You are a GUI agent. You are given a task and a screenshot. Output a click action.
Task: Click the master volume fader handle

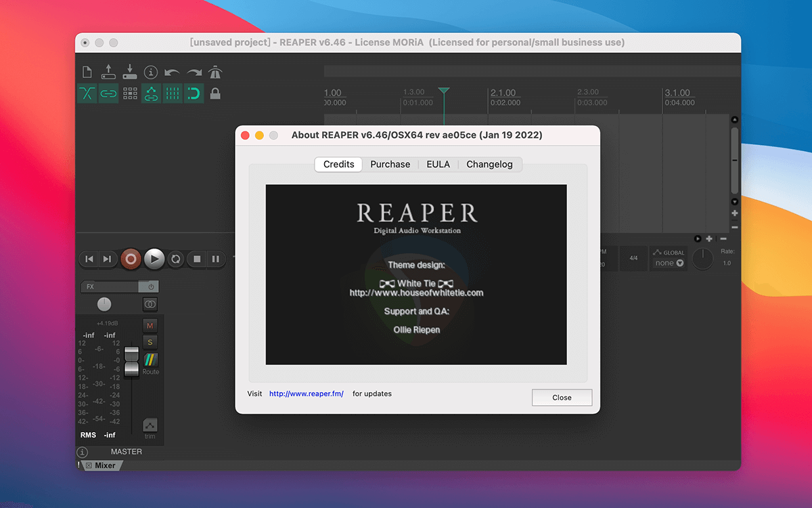tap(131, 362)
